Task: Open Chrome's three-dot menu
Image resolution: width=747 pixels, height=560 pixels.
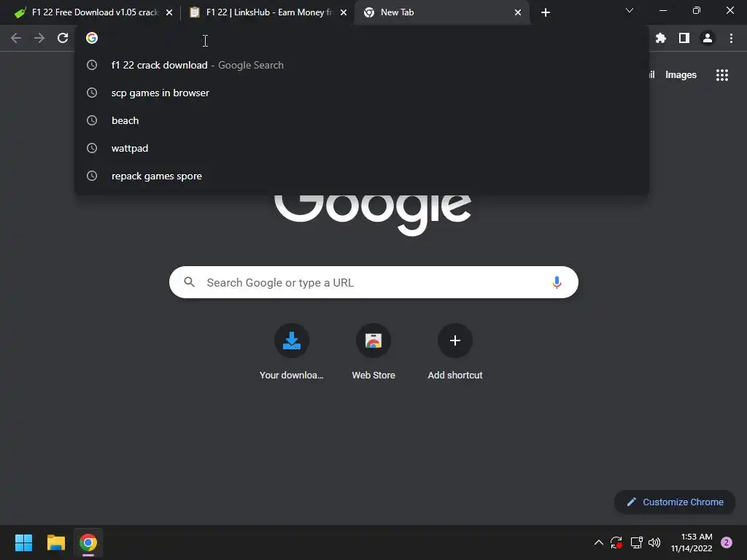Action: pos(731,38)
